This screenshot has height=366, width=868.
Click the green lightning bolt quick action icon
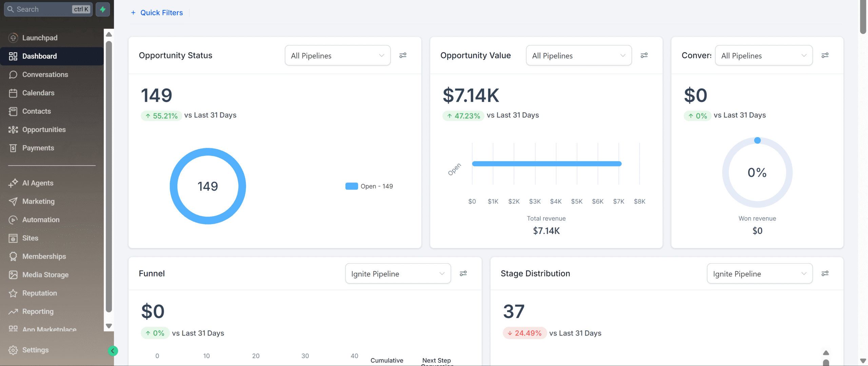(103, 9)
